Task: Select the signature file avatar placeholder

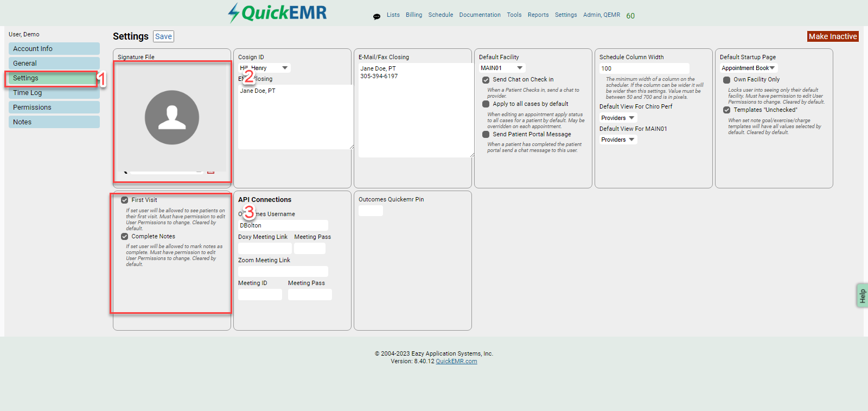Action: point(172,117)
